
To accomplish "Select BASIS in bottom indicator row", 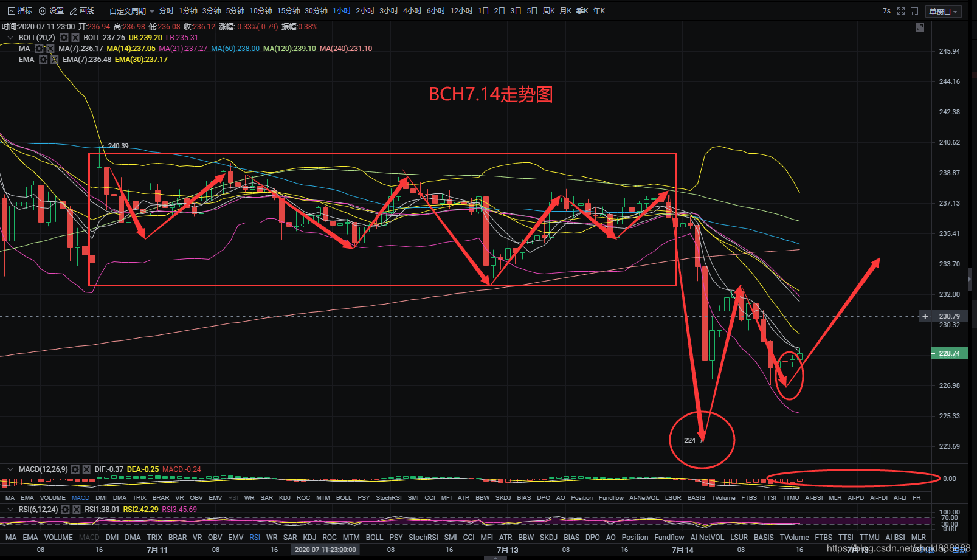I will point(764,538).
